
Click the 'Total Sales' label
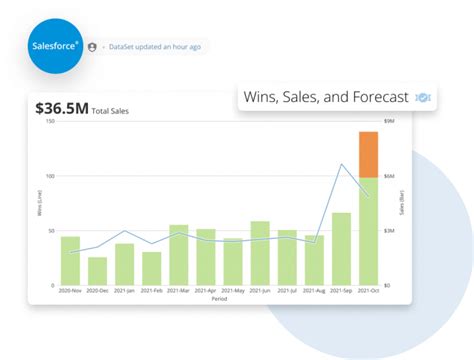(x=110, y=111)
